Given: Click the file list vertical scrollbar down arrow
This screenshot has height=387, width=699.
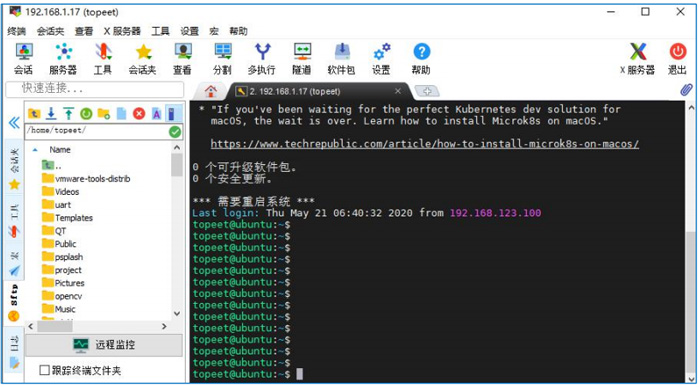Looking at the screenshot, I should click(177, 313).
